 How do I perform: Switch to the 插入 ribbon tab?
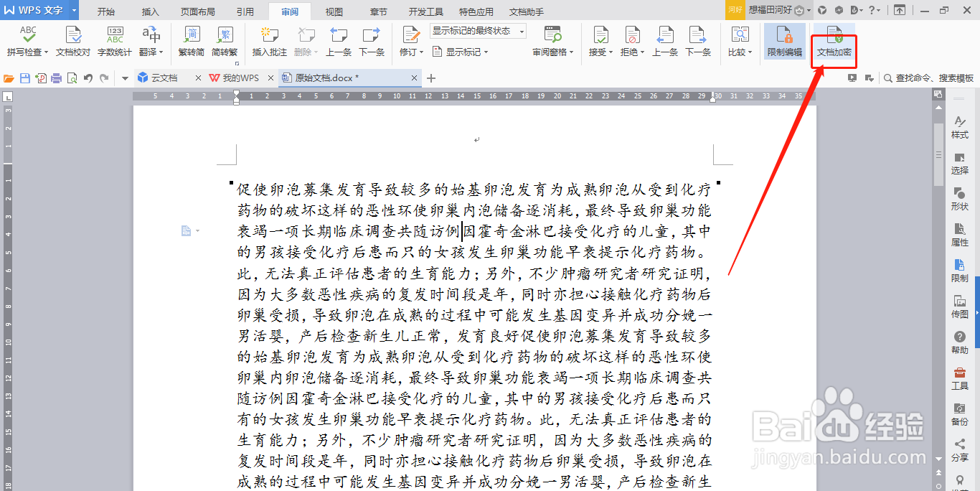151,12
